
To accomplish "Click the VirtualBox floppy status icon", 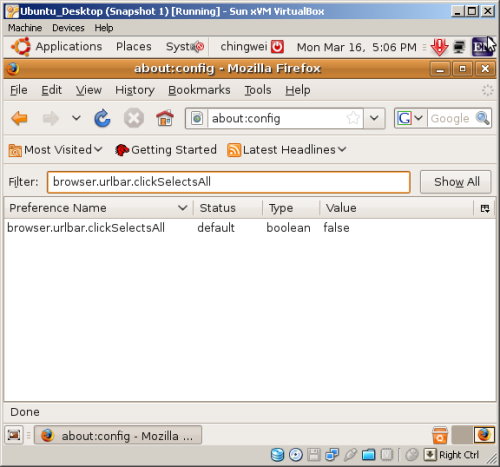I will (314, 455).
